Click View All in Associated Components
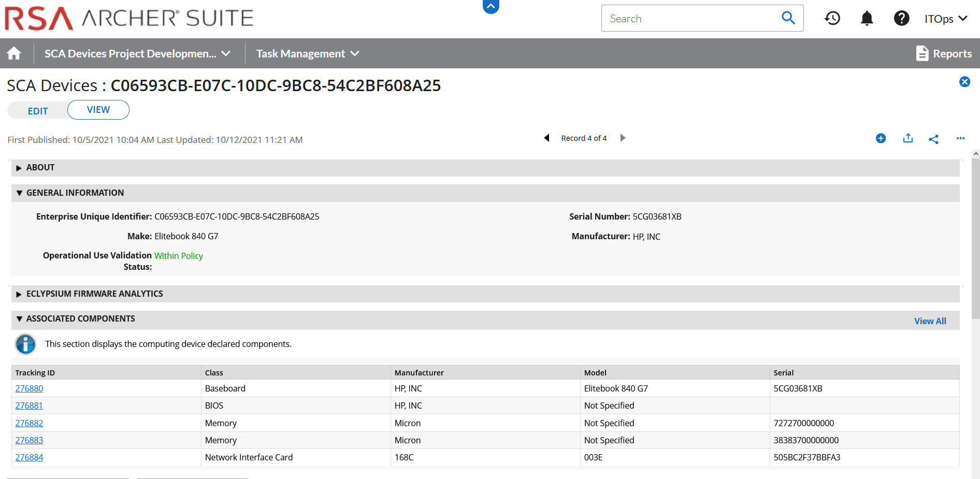This screenshot has height=479, width=980. pos(930,321)
